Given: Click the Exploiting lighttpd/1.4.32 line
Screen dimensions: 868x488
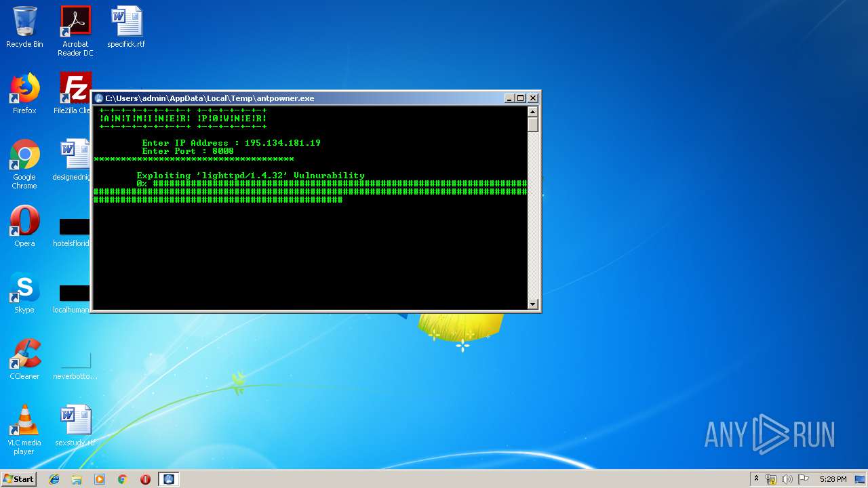Looking at the screenshot, I should tap(251, 176).
